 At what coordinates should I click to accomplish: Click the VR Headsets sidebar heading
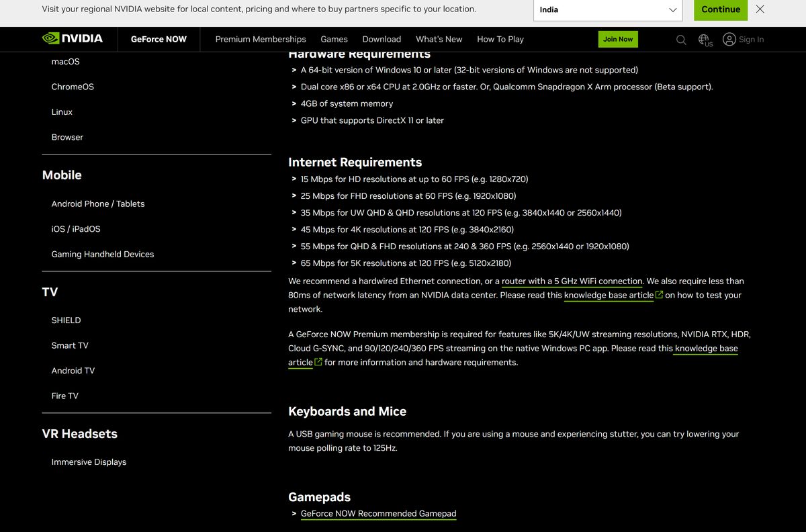(x=80, y=433)
